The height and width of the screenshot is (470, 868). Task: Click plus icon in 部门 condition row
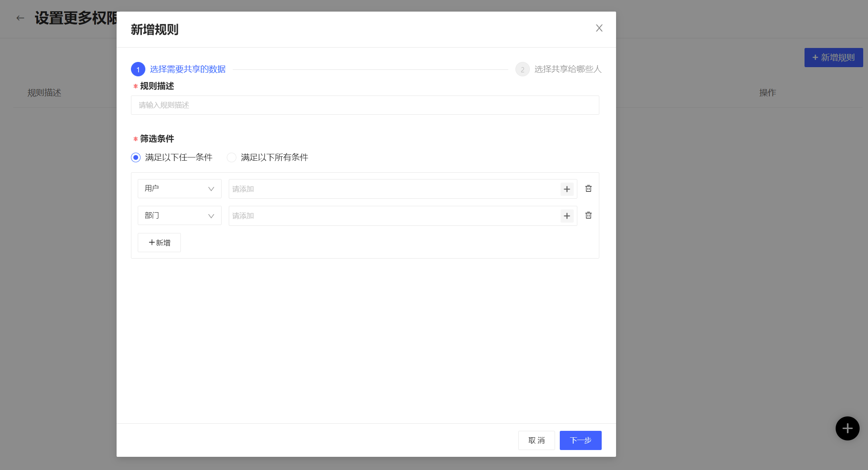pos(567,216)
